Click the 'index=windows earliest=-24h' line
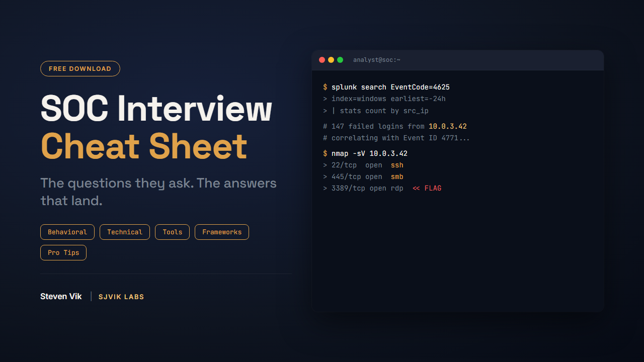This screenshot has height=362, width=644. (x=384, y=99)
